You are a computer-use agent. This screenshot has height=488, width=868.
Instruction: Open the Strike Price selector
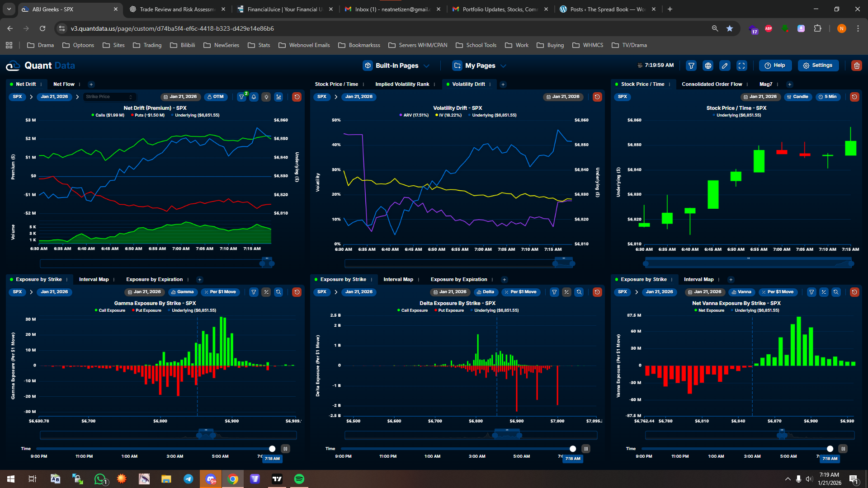click(x=109, y=97)
